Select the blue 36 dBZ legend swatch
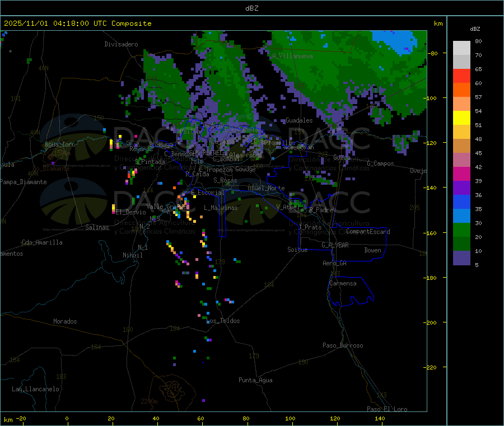This screenshot has width=504, height=426. pyautogui.click(x=461, y=202)
